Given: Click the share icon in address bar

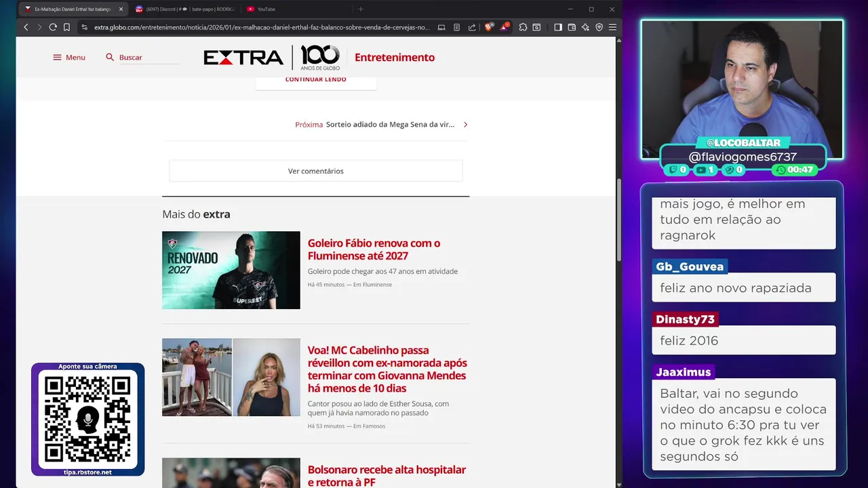Looking at the screenshot, I should click(472, 27).
